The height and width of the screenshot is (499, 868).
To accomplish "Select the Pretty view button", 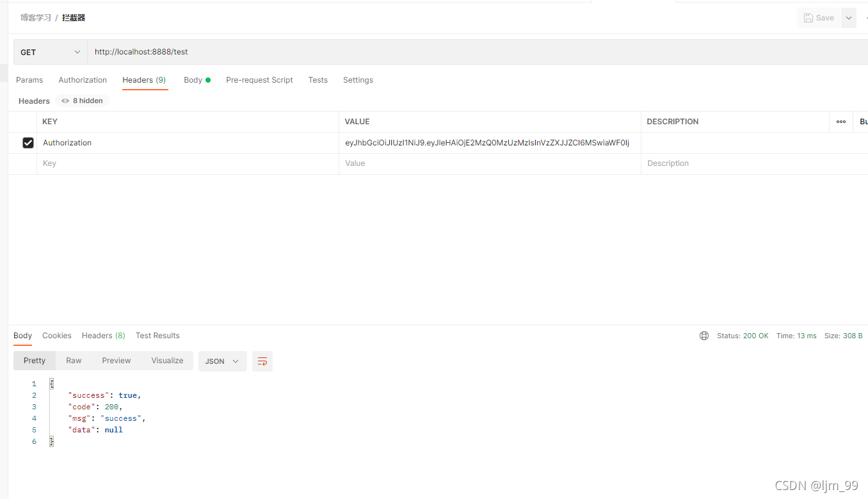I will [x=35, y=361].
